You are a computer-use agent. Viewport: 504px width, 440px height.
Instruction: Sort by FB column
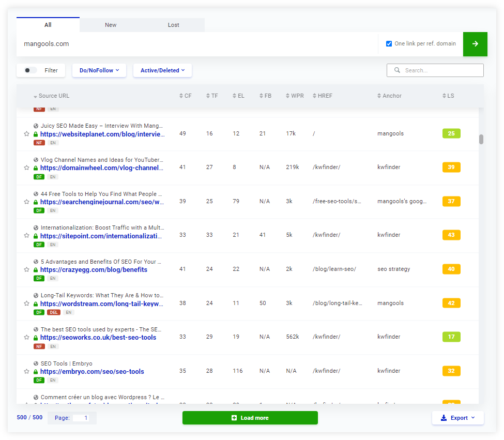coord(266,96)
